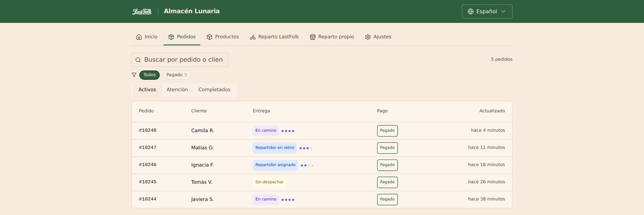Click the globe icon in language selector
Image resolution: width=644 pixels, height=215 pixels.
coord(470,12)
